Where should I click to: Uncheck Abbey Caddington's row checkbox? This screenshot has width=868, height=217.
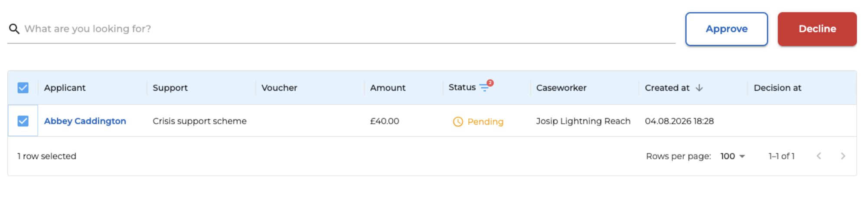point(23,121)
